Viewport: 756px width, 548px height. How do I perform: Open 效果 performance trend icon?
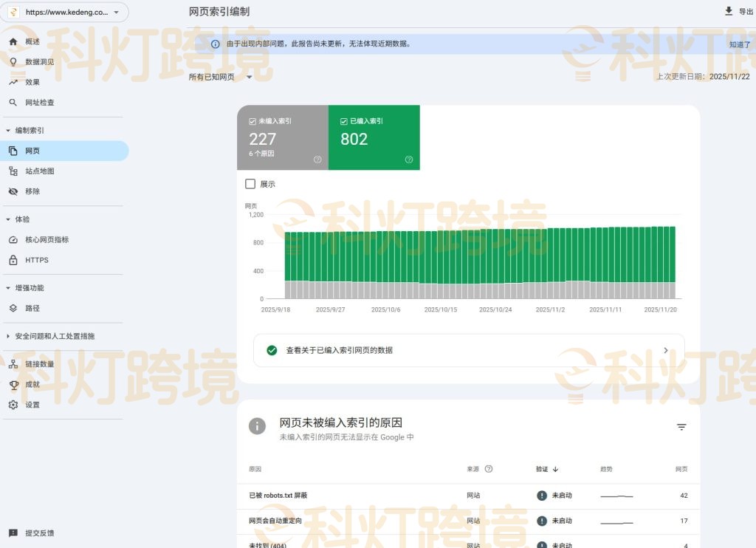click(13, 82)
